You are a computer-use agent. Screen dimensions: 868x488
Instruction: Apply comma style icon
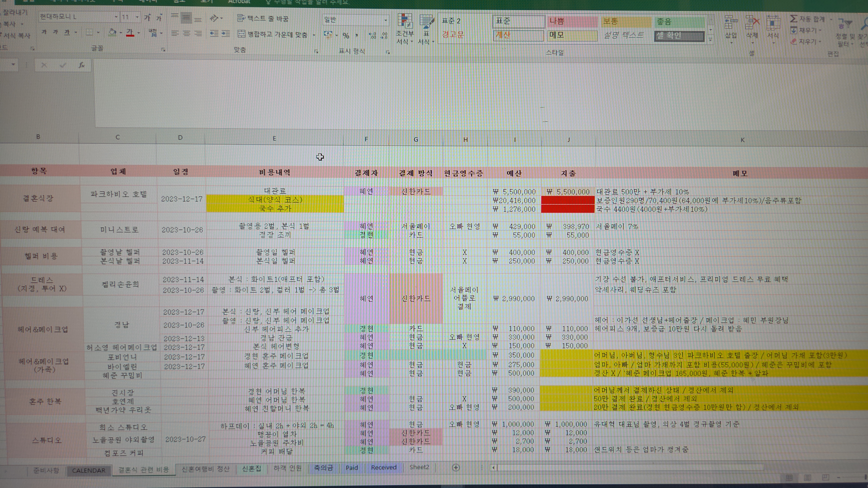tap(356, 35)
